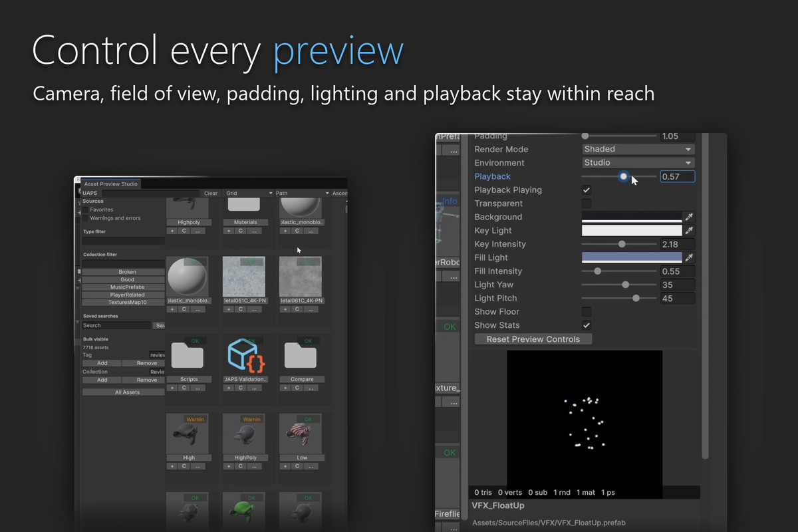Open the Render Mode Shaded dropdown
Screen dimensions: 798x532
pyautogui.click(x=638, y=150)
